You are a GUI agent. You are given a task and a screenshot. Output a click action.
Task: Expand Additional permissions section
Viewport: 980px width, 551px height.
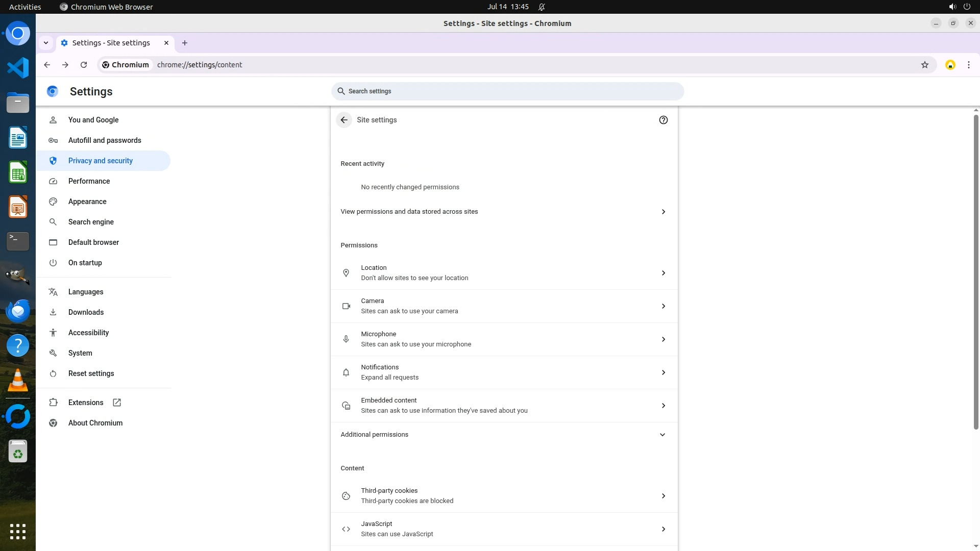[503, 435]
